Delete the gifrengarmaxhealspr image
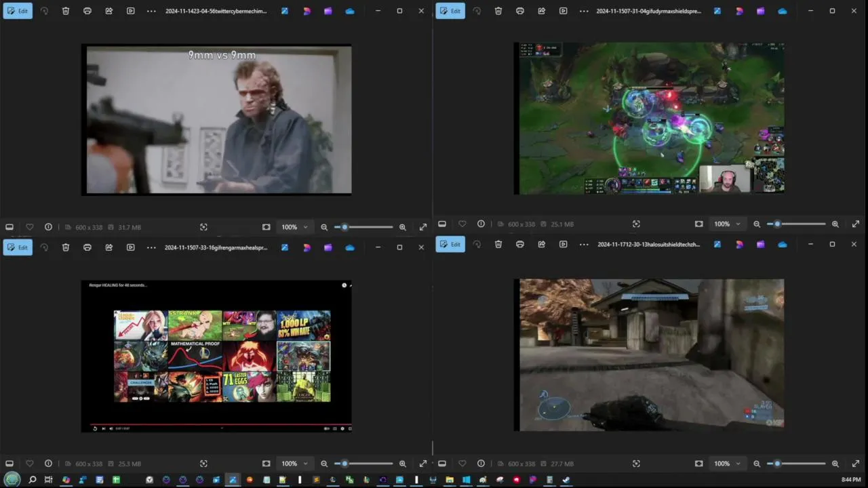The height and width of the screenshot is (488, 868). click(66, 247)
